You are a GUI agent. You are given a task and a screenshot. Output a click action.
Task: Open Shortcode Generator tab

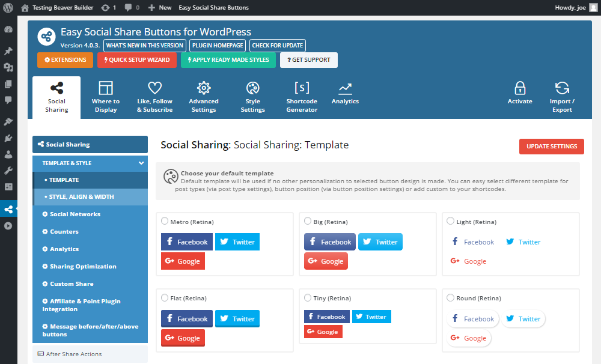pos(302,97)
